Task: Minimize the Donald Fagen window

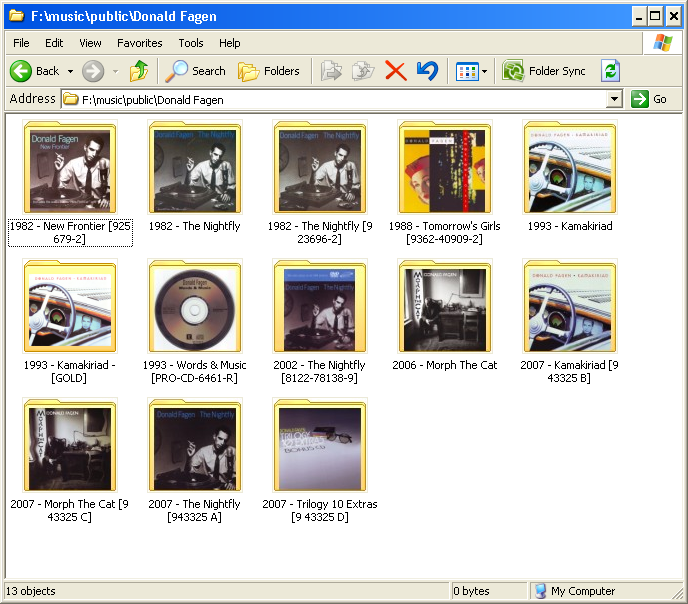Action: pos(638,16)
